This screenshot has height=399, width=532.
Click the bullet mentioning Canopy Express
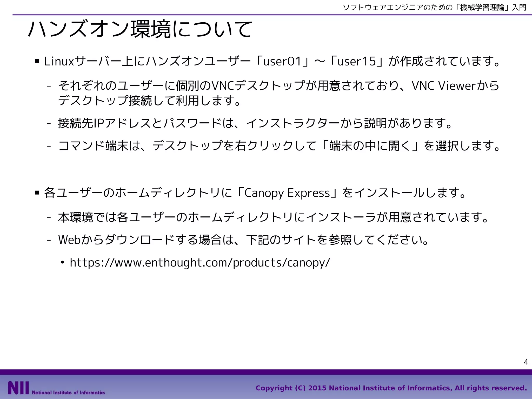click(x=255, y=193)
